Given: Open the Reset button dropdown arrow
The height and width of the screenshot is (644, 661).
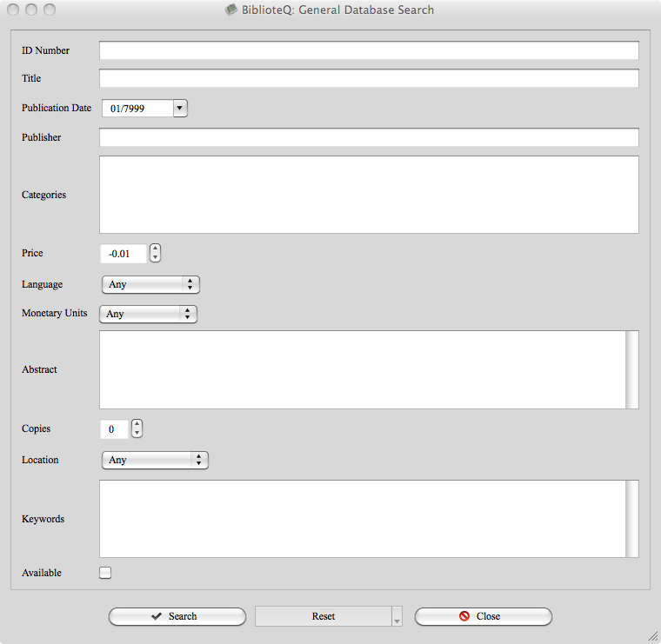Looking at the screenshot, I should coord(397,616).
